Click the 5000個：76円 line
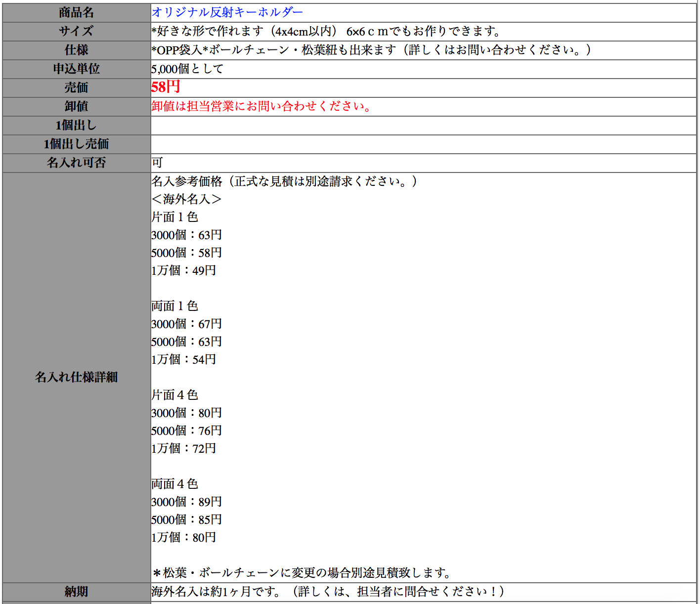 186,431
